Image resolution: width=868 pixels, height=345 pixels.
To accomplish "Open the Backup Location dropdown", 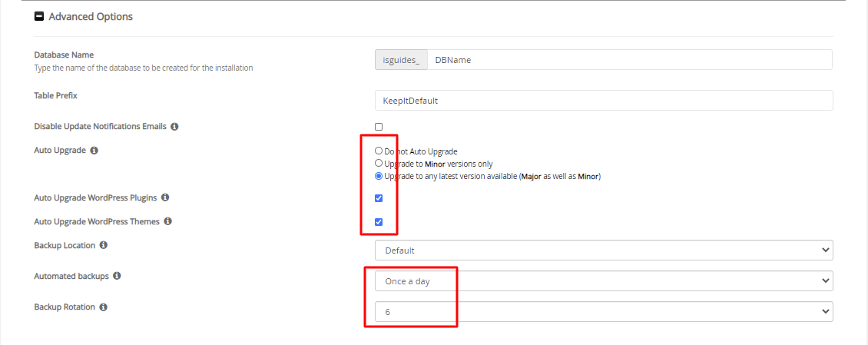I will click(x=604, y=250).
